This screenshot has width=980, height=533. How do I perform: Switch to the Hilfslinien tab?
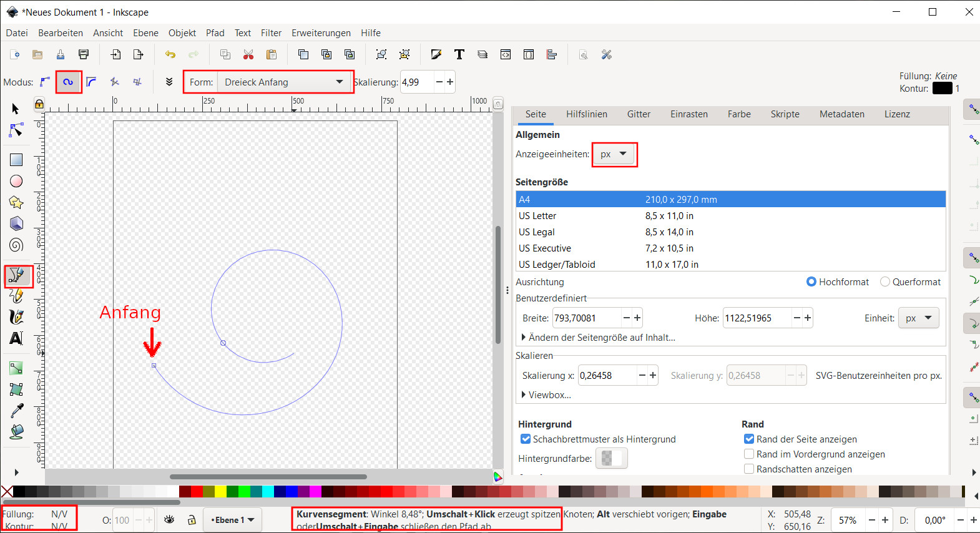tap(586, 114)
